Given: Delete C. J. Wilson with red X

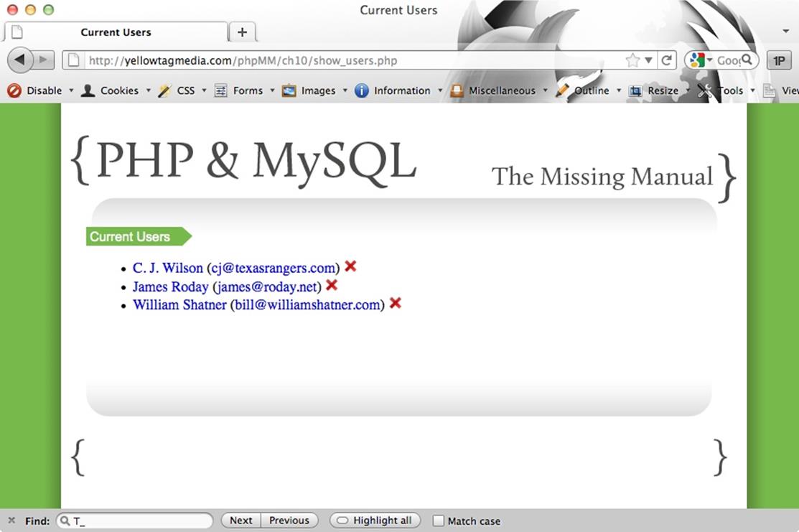Looking at the screenshot, I should 350,266.
